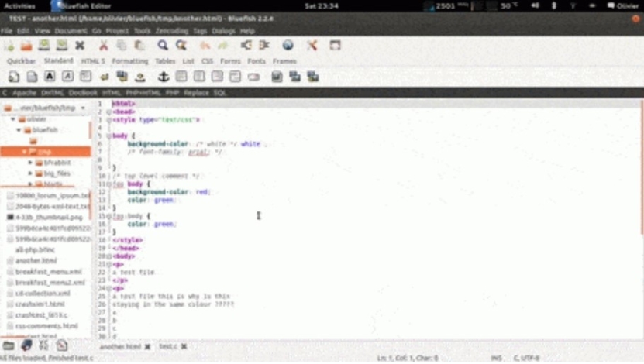The width and height of the screenshot is (644, 364).
Task: Click the volume icon in system tray
Action: pos(535,5)
